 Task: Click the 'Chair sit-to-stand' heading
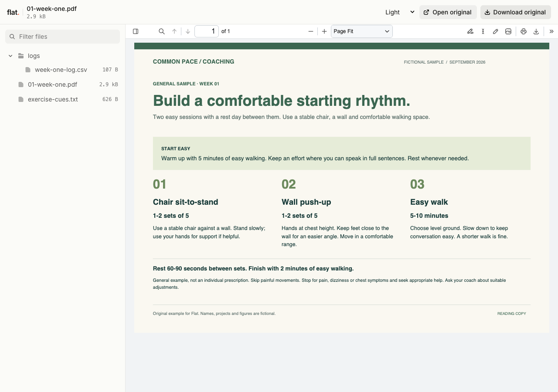pos(185,202)
